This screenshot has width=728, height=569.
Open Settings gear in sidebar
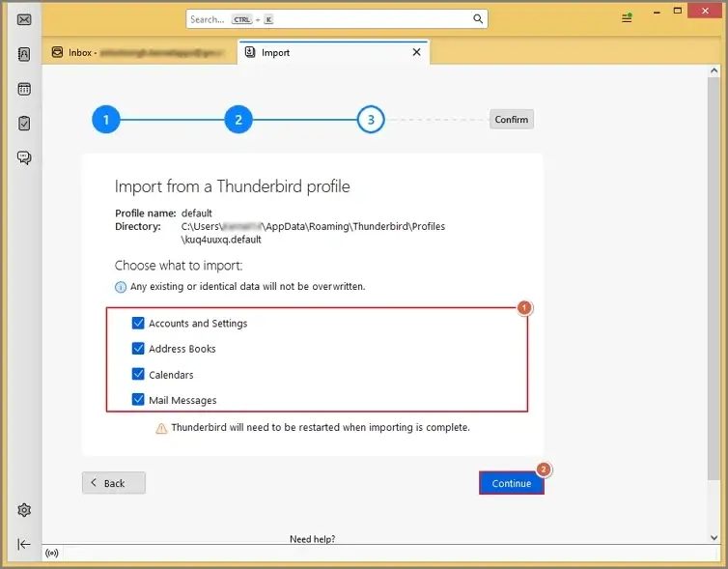pyautogui.click(x=24, y=510)
